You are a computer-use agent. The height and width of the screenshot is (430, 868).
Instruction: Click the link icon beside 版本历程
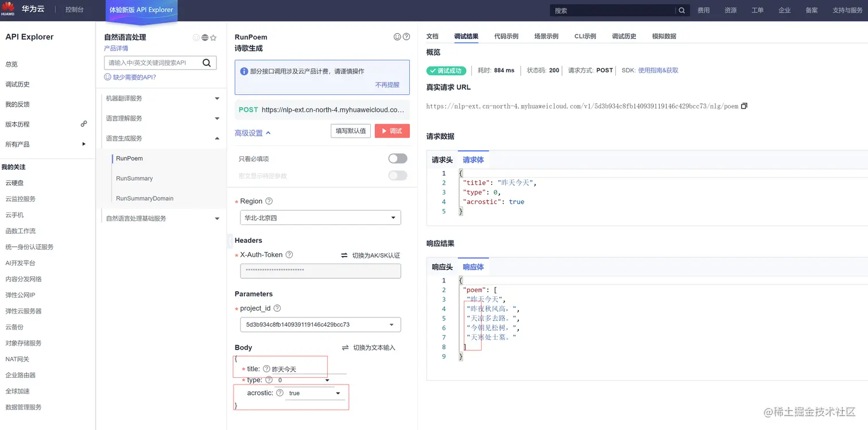tap(84, 123)
